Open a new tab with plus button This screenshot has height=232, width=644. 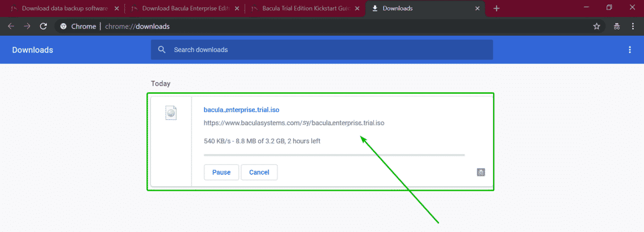click(x=496, y=8)
